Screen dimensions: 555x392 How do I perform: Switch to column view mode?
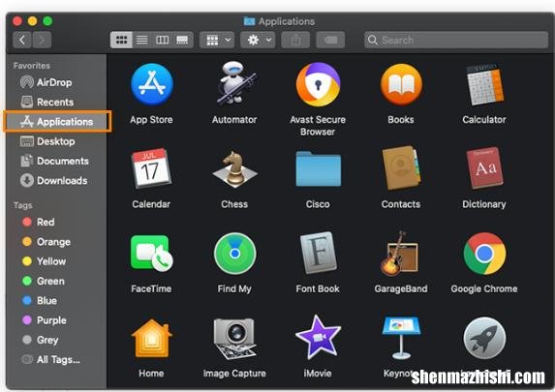click(x=162, y=40)
